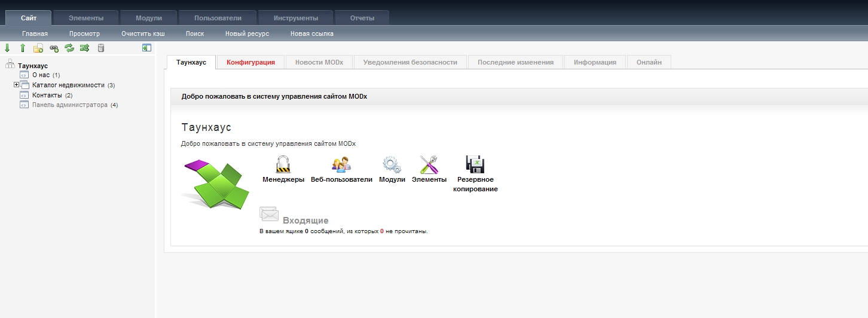
Task: Click the sort tree shuffle icon
Action: point(84,48)
